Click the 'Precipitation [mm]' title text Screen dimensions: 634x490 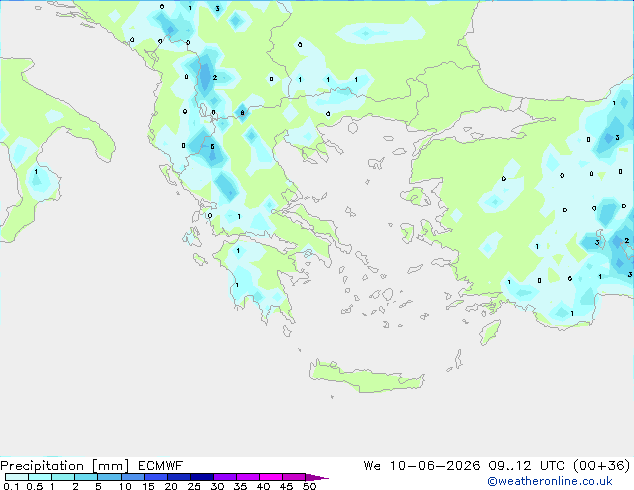coord(64,466)
